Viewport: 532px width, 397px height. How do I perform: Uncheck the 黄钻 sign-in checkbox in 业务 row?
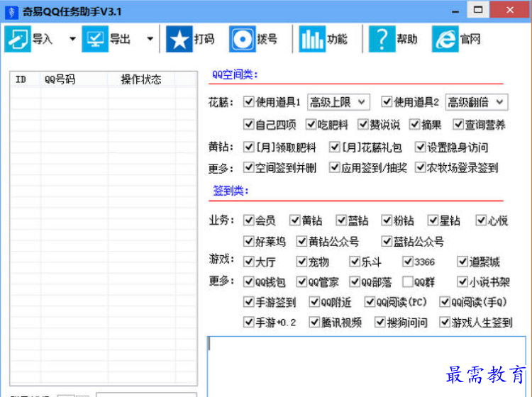click(294, 220)
